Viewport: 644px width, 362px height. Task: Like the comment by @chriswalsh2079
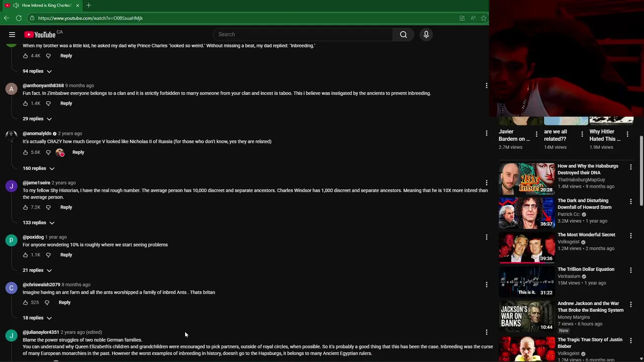[x=26, y=303]
